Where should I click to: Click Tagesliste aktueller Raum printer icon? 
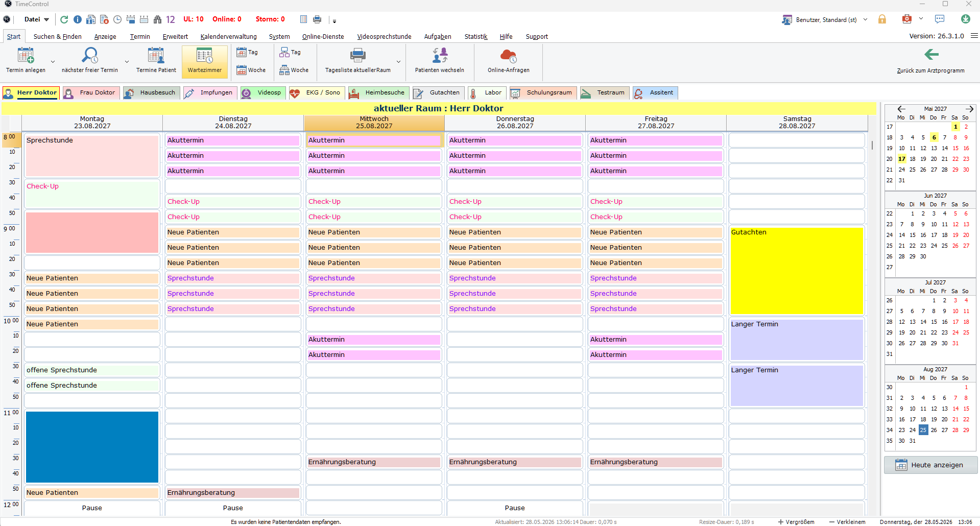(x=357, y=55)
